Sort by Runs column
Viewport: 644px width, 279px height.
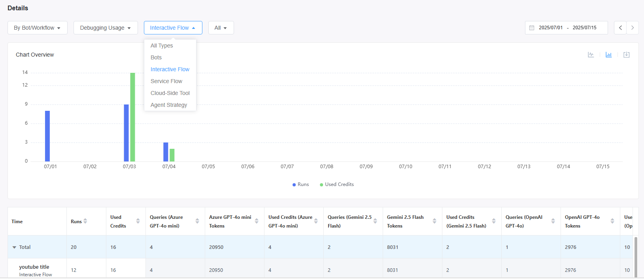tap(85, 221)
